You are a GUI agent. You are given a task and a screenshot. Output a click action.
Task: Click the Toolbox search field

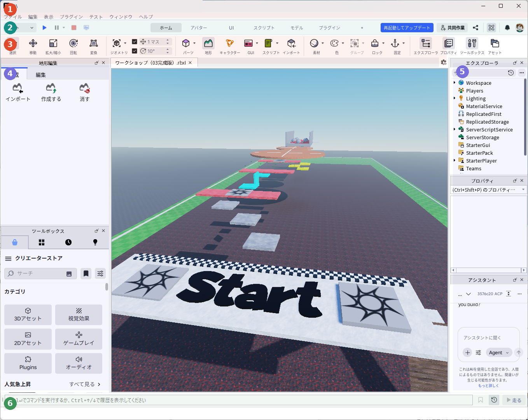(40, 273)
